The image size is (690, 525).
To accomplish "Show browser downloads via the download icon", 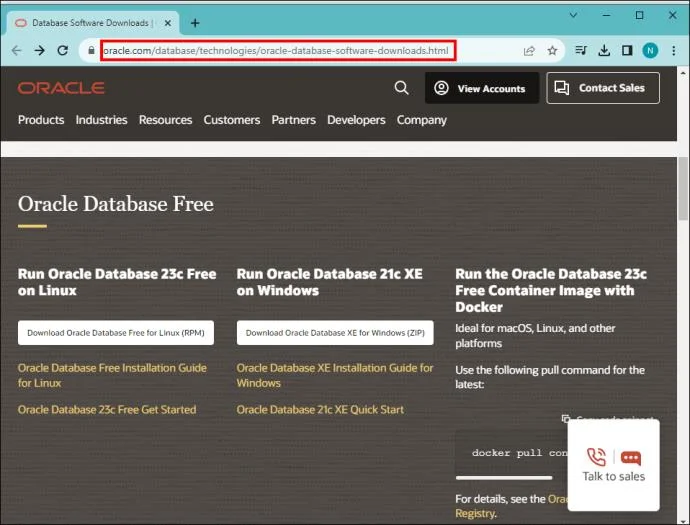I will [604, 51].
